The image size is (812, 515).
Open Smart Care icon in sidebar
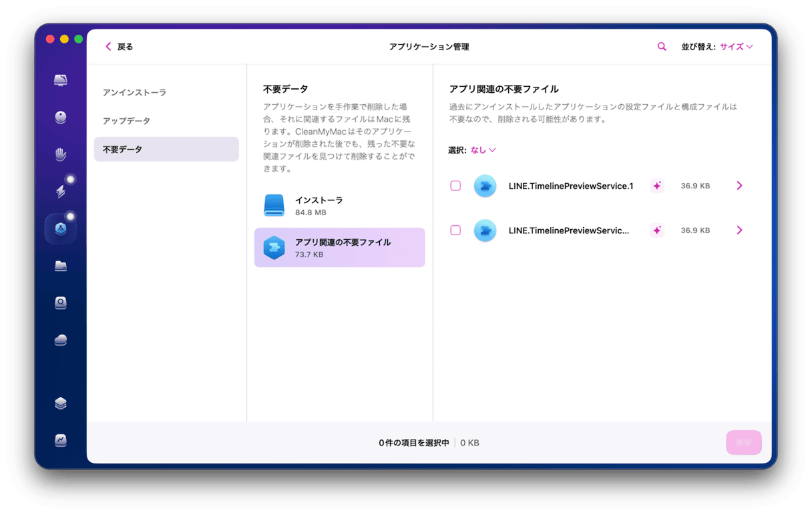point(61,81)
